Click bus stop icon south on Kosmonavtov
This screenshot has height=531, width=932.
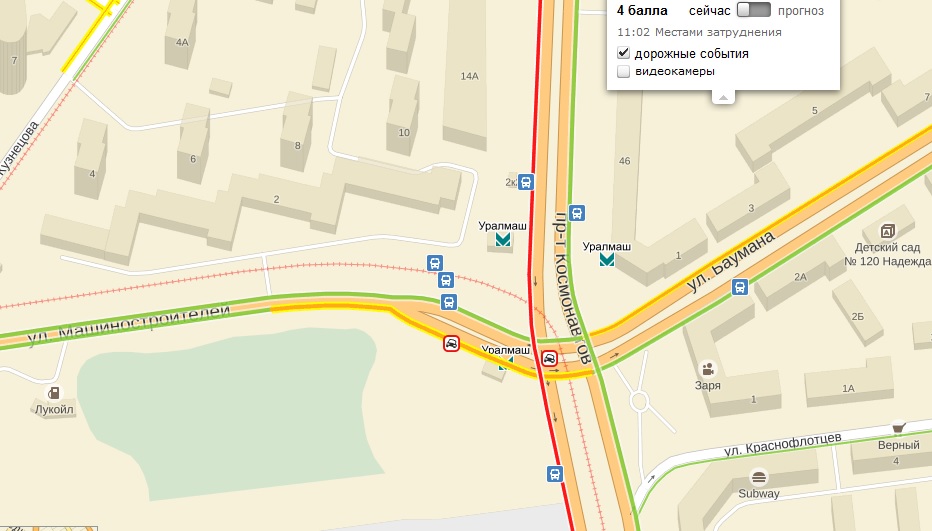pos(555,474)
